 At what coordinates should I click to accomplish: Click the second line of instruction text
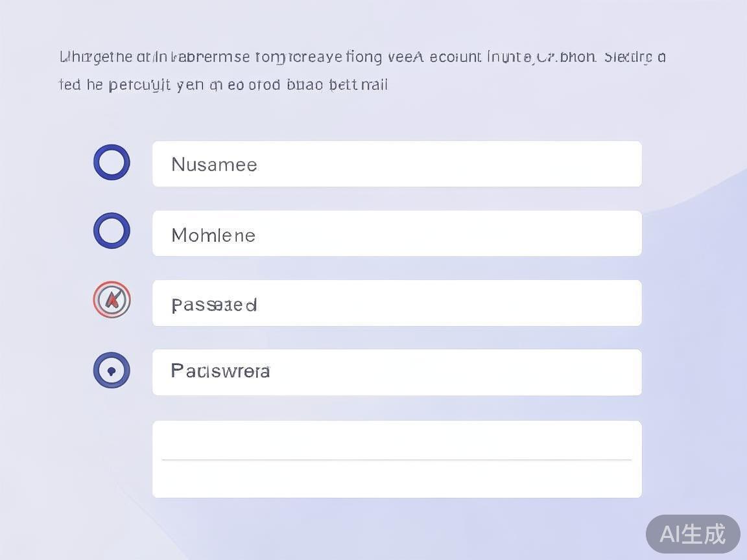pyautogui.click(x=223, y=85)
